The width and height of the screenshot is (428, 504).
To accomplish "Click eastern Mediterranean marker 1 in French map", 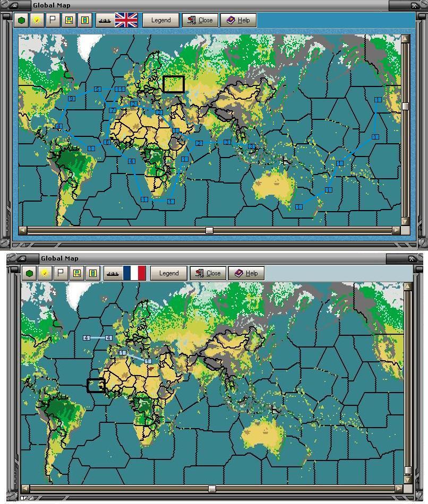I will coord(148,361).
